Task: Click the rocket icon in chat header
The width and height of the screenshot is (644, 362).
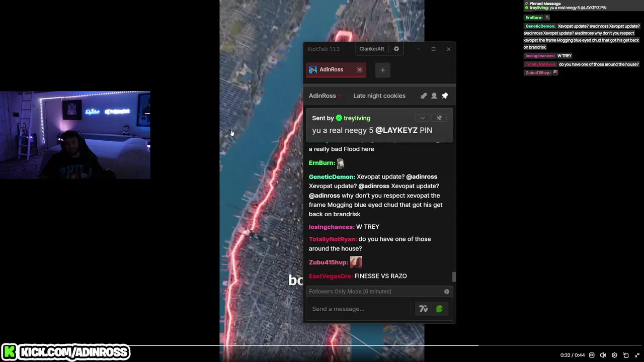Action: (424, 96)
